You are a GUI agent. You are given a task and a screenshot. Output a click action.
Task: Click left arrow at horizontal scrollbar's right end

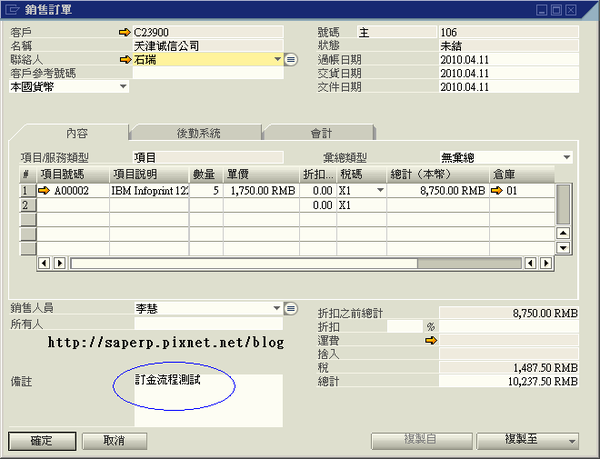pos(530,263)
